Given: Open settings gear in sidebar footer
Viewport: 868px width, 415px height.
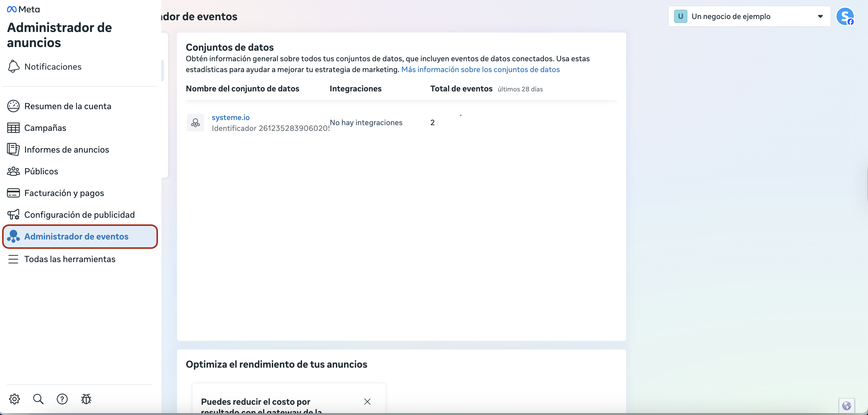Looking at the screenshot, I should click(14, 399).
